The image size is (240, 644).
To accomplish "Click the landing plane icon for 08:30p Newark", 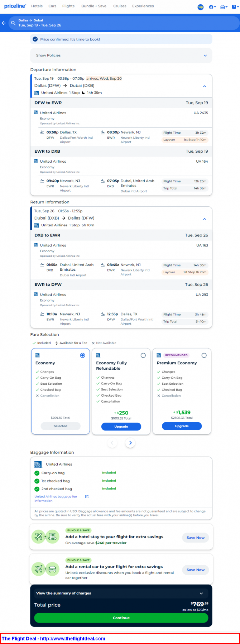I will [x=103, y=132].
